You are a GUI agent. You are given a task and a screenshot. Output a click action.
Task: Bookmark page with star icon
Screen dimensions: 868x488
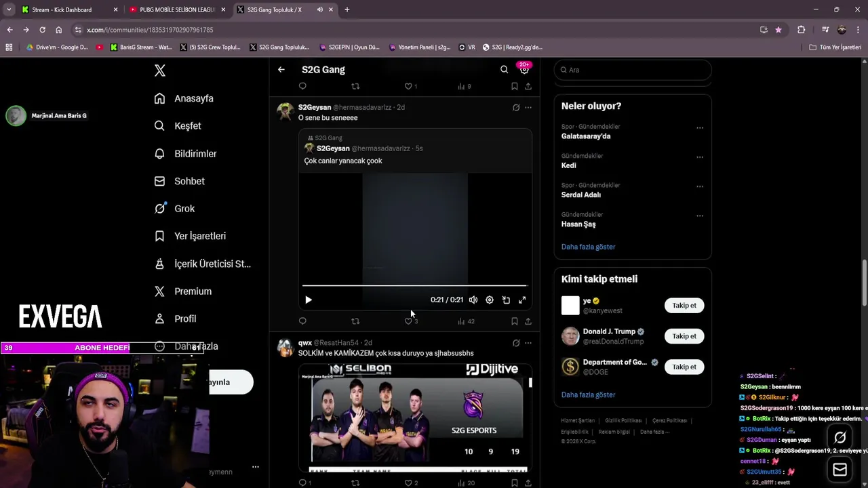coord(778,30)
